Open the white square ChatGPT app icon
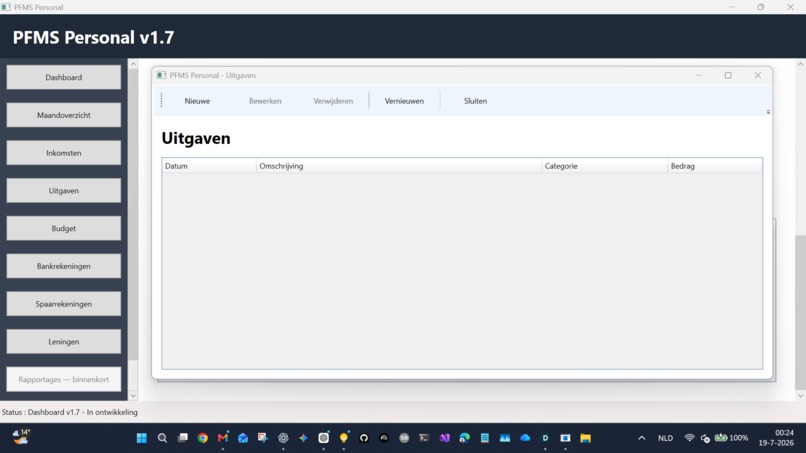The image size is (806, 453). point(323,438)
